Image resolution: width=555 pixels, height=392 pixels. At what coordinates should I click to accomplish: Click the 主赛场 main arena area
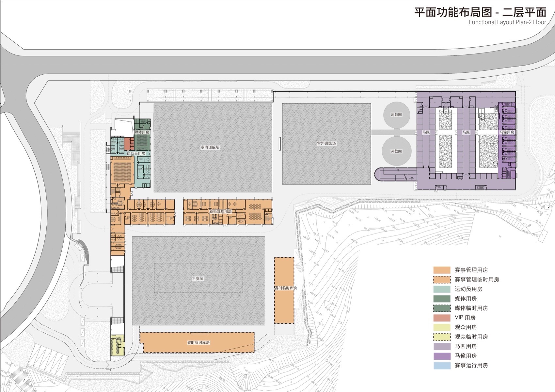pos(198,279)
